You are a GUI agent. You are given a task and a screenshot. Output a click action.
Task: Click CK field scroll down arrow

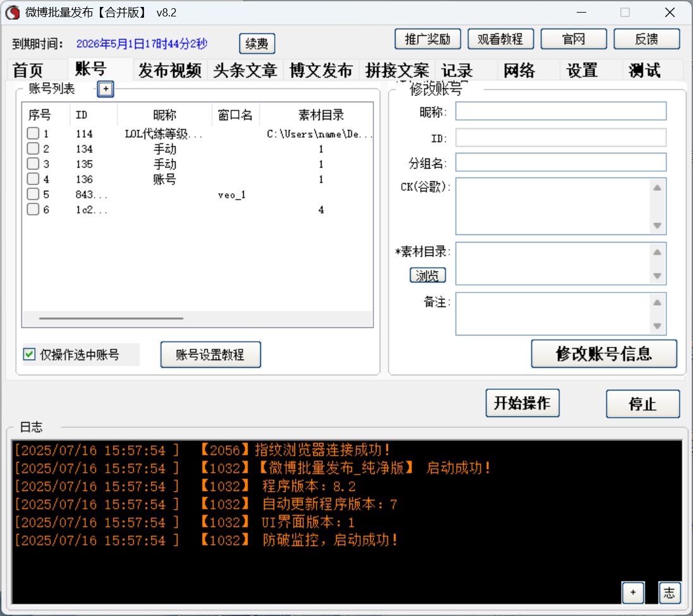click(x=657, y=226)
